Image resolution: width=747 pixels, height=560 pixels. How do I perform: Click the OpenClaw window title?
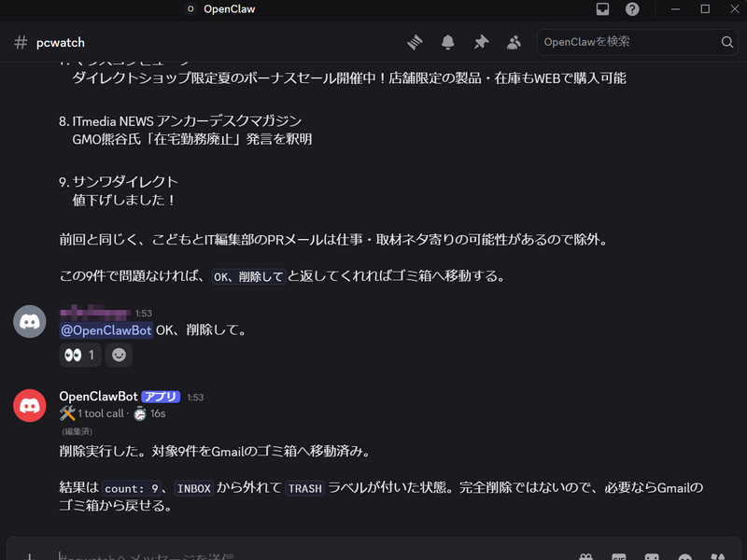point(229,9)
